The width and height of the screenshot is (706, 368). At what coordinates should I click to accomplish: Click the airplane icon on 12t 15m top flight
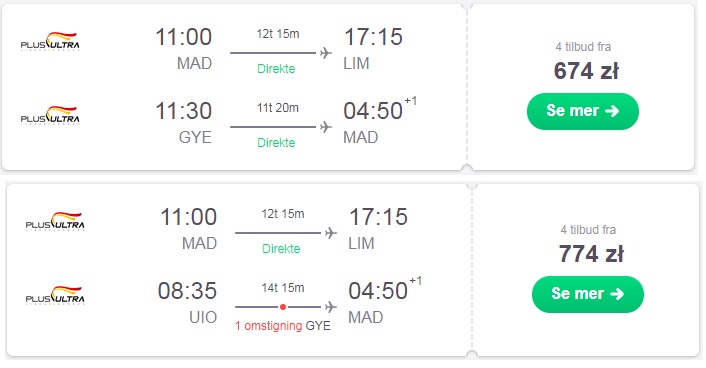326,53
